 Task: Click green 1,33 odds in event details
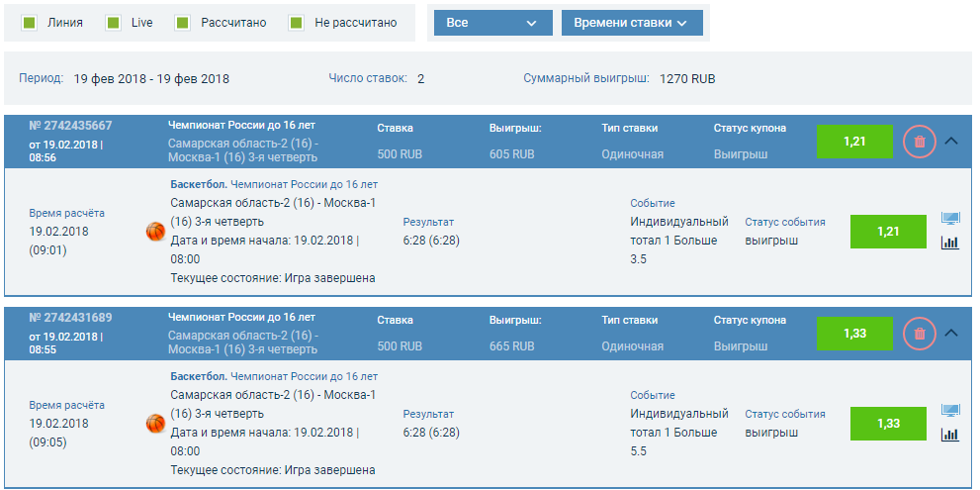click(888, 424)
